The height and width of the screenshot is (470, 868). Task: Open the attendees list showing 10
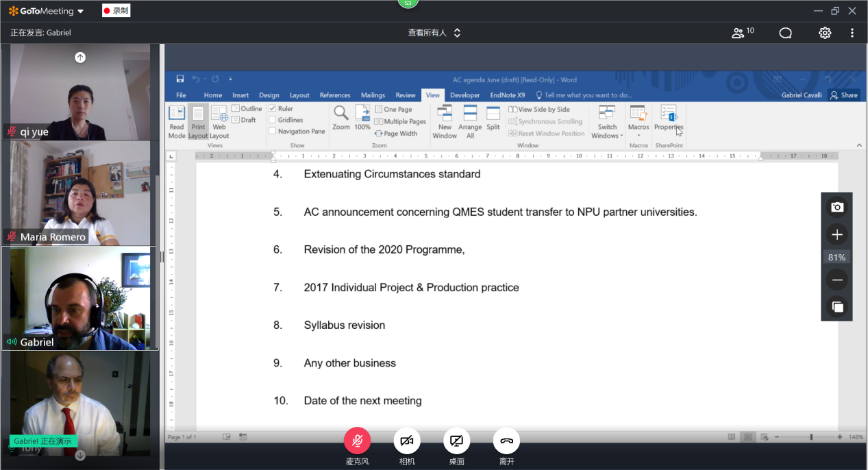click(742, 33)
